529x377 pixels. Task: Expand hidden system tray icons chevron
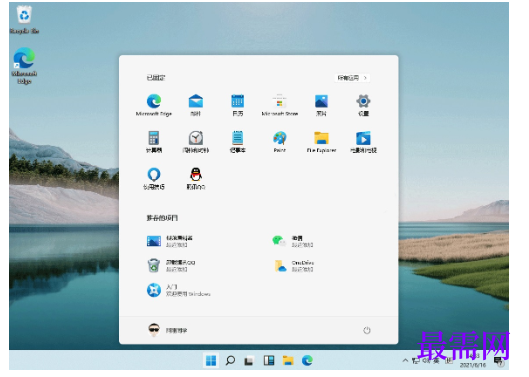[x=405, y=360]
